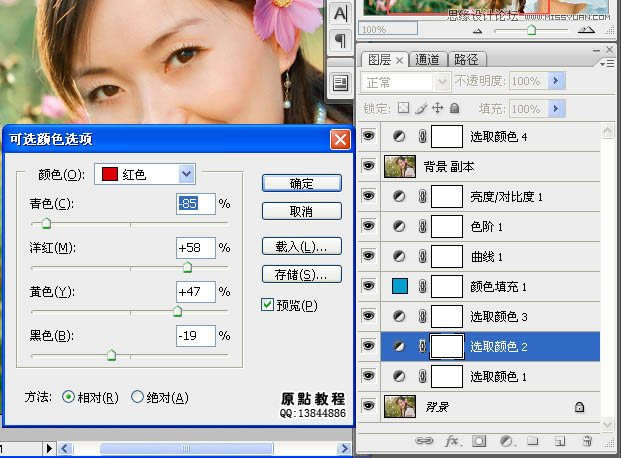Add a layer mask
The image size is (621, 458).
tap(479, 440)
